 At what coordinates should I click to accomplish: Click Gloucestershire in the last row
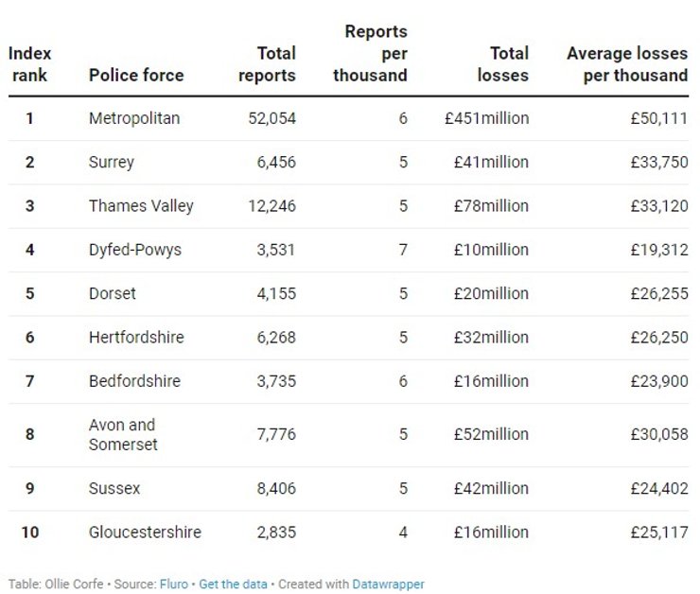click(145, 532)
